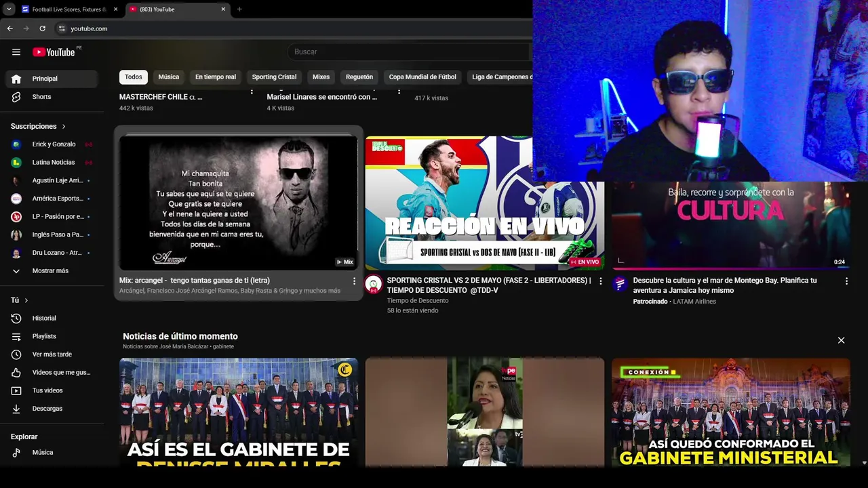The width and height of the screenshot is (868, 488).
Task: Open LATAM Airlines advertiser avatar
Action: (x=620, y=284)
